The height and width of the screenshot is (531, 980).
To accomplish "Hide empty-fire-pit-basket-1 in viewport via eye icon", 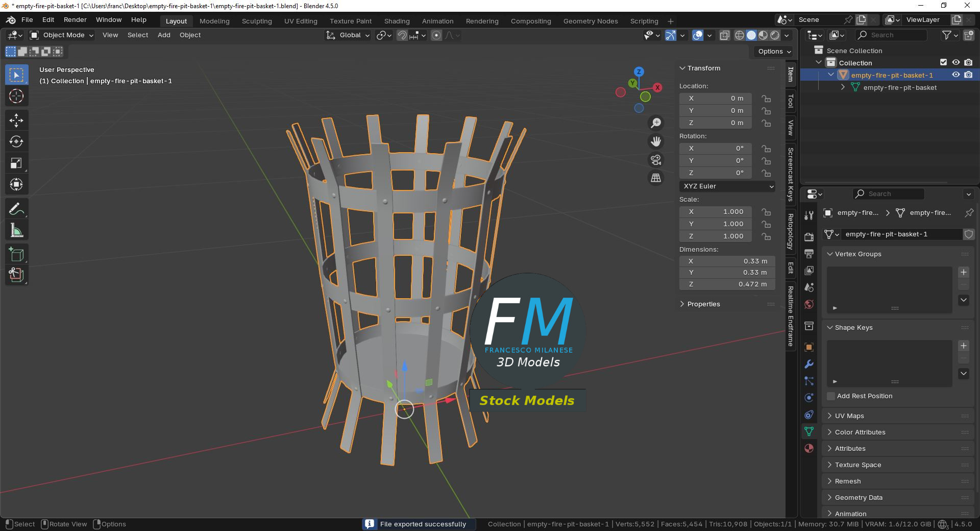I will pos(956,75).
